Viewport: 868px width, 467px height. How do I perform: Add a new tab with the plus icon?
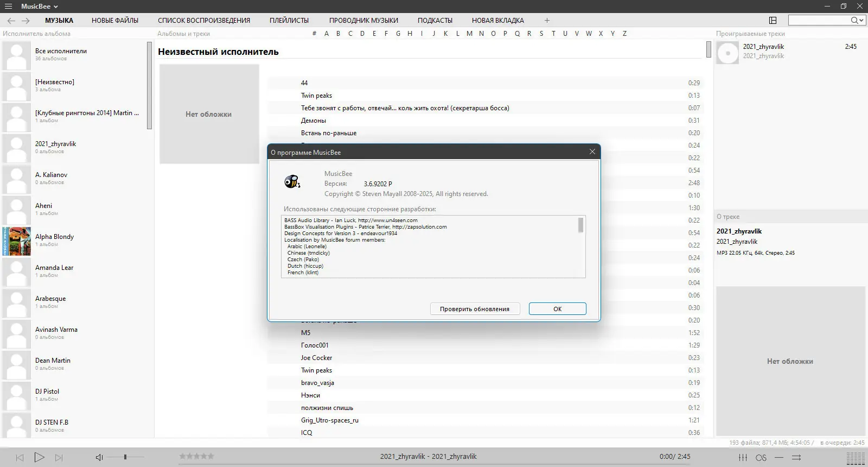click(547, 21)
